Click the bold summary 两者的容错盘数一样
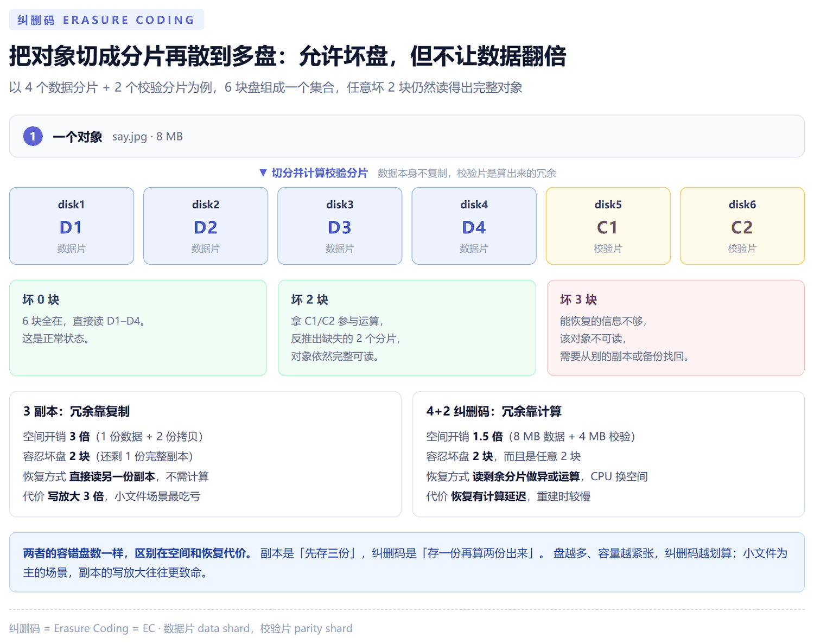 [137, 553]
